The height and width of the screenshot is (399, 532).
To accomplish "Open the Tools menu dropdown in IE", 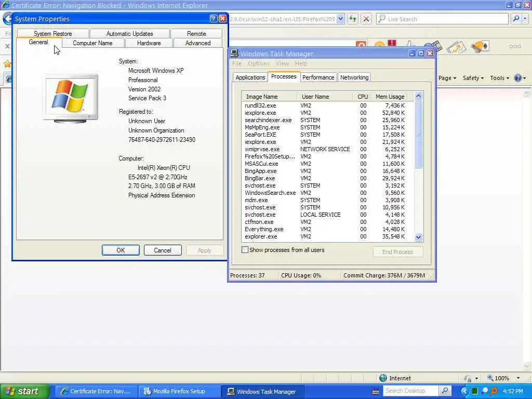I will click(499, 78).
